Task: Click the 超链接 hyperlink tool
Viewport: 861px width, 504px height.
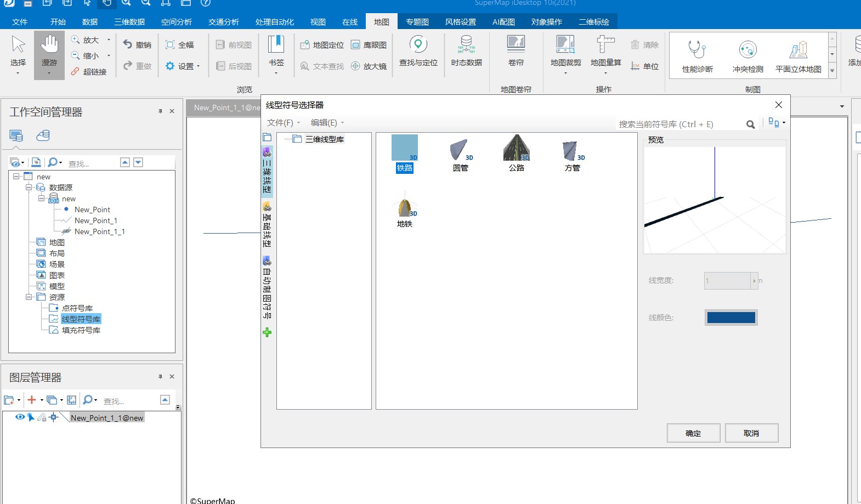Action: [x=89, y=72]
